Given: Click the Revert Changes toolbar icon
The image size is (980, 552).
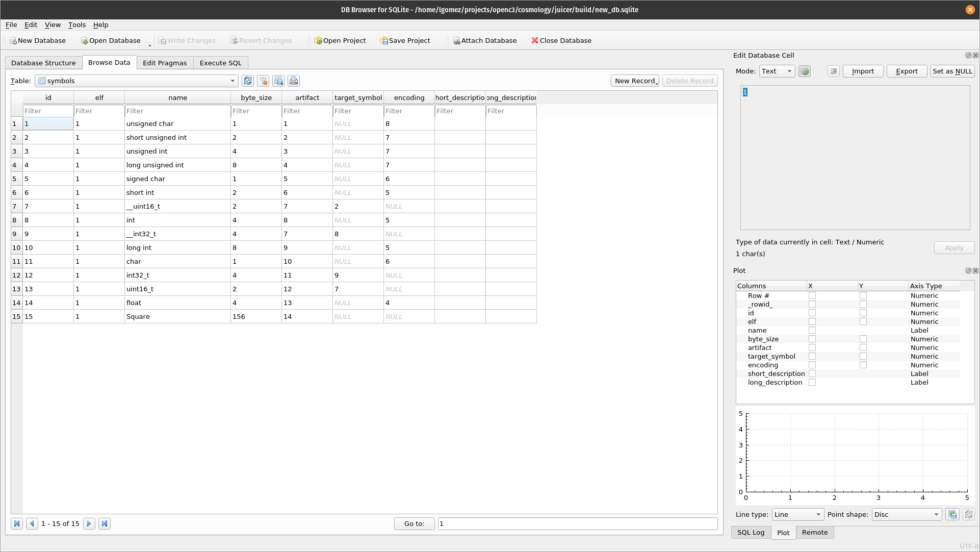Looking at the screenshot, I should [261, 40].
